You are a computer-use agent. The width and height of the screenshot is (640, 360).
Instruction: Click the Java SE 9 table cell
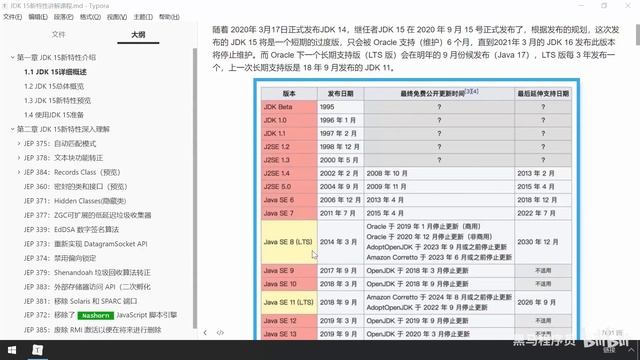pos(289,271)
